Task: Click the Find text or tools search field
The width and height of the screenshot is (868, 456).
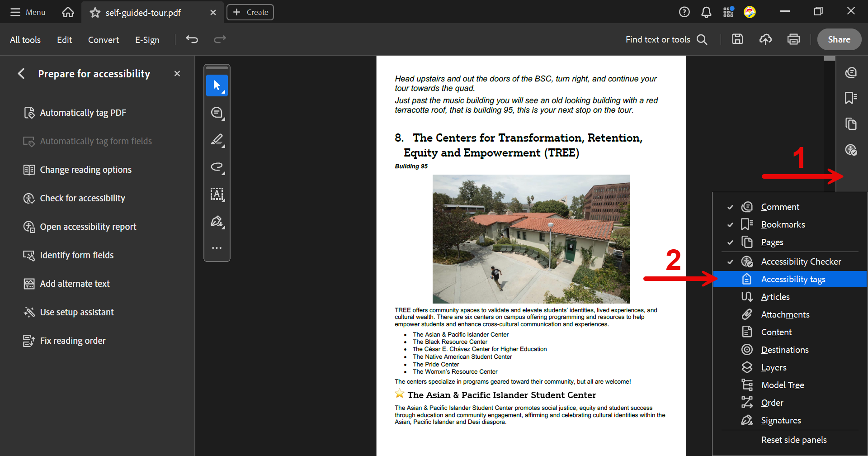Action: pyautogui.click(x=665, y=39)
